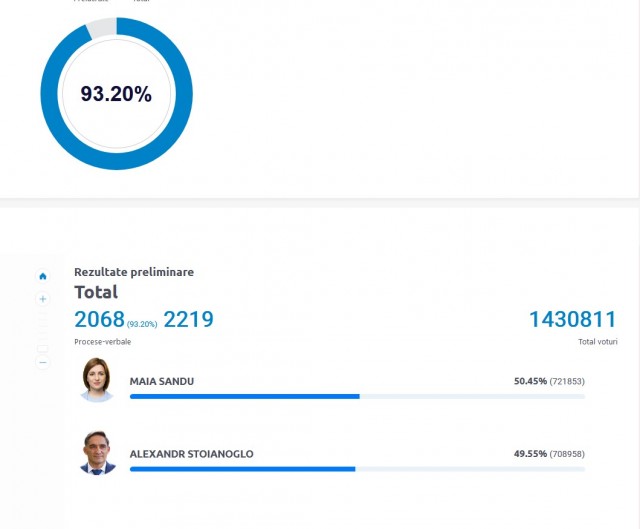Viewport: 640px width, 529px height.
Task: Click Maia Sandu's vote progress bar
Action: point(357,396)
